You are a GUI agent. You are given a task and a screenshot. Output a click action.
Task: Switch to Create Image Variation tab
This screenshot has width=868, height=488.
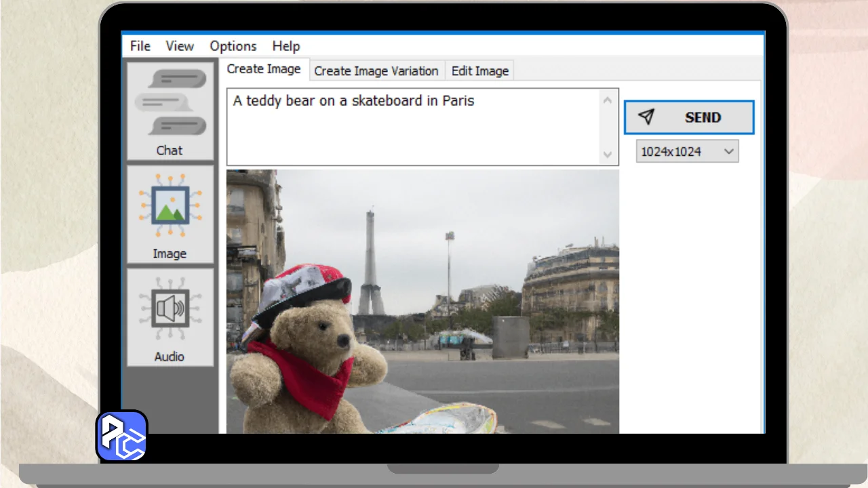(376, 71)
